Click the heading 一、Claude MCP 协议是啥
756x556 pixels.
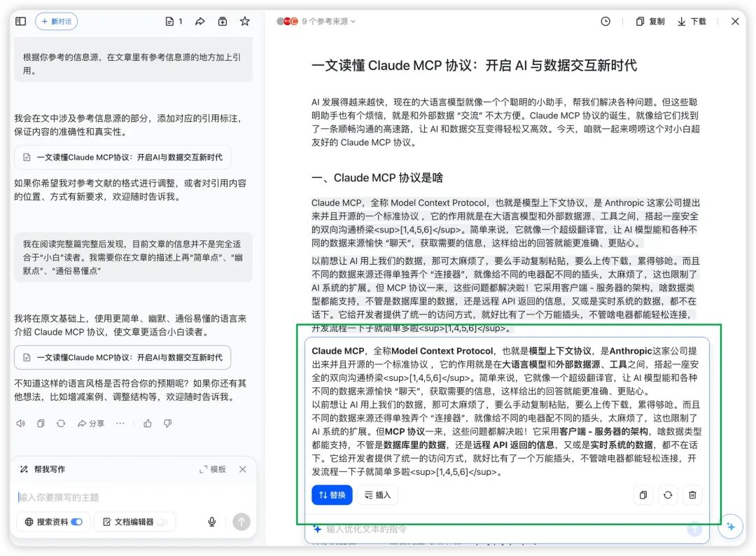coord(377,177)
